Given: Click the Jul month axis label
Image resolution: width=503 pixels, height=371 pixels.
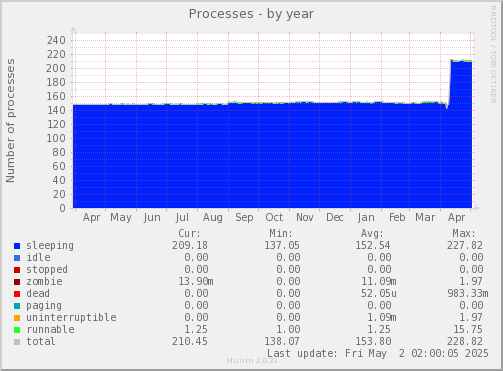Looking at the screenshot, I should 182,218.
